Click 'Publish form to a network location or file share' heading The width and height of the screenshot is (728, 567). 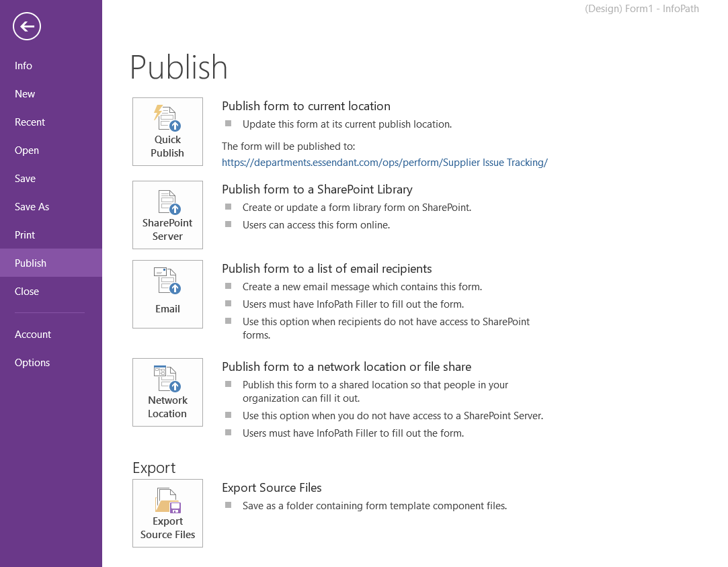(x=346, y=367)
